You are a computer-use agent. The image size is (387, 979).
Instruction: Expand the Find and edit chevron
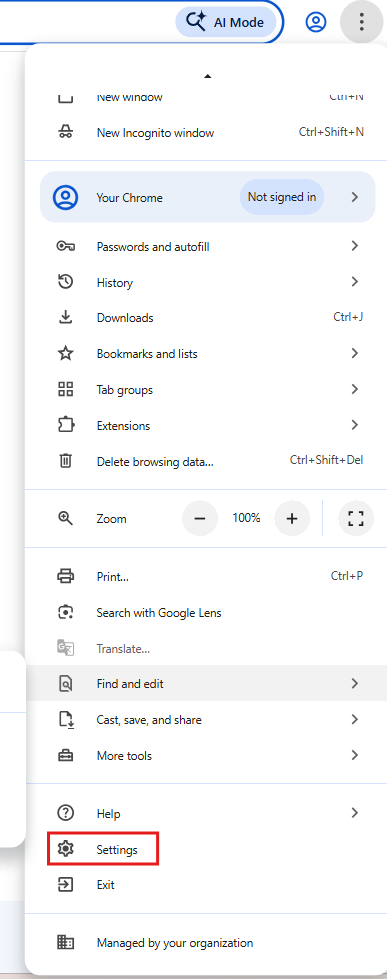355,684
